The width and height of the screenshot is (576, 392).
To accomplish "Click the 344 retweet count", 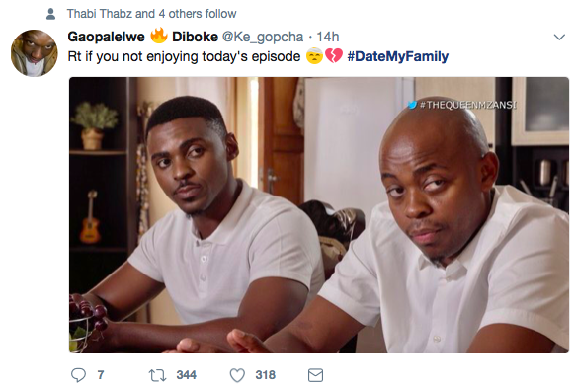I will (187, 375).
